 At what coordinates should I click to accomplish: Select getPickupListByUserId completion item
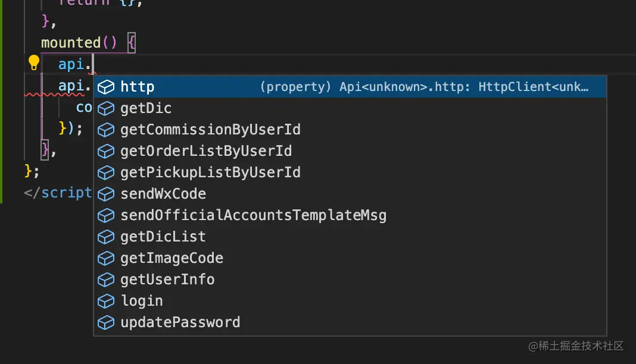(x=210, y=172)
